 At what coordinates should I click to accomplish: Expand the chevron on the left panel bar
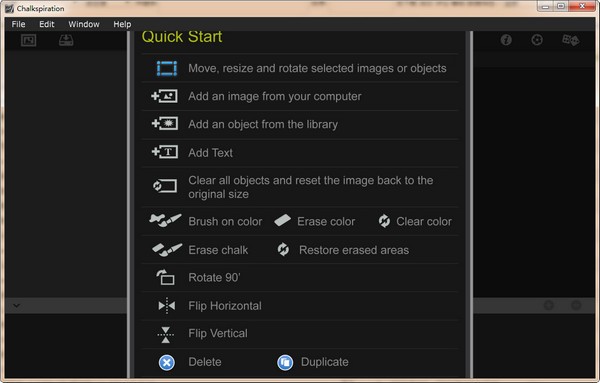[x=16, y=306]
